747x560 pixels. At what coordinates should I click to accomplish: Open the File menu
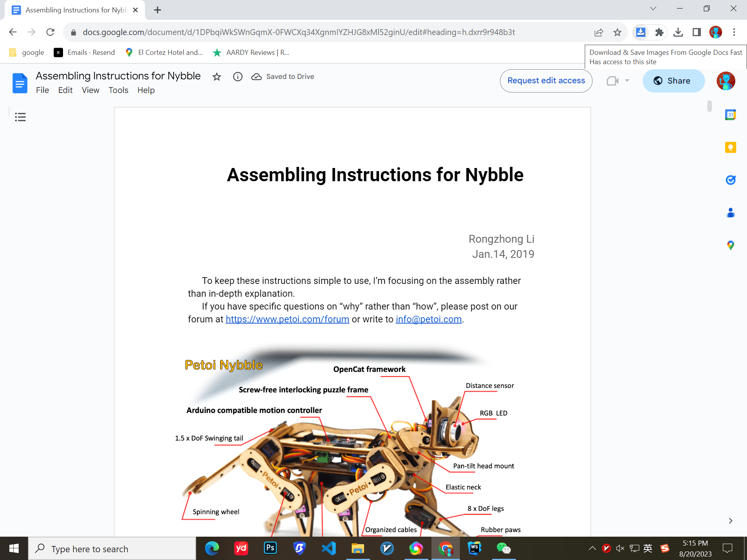(42, 90)
